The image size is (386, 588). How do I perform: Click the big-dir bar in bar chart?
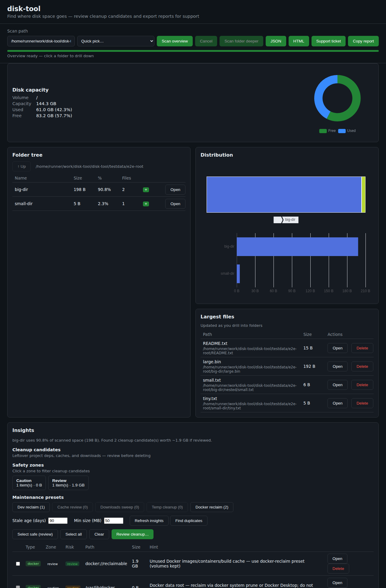click(x=297, y=247)
